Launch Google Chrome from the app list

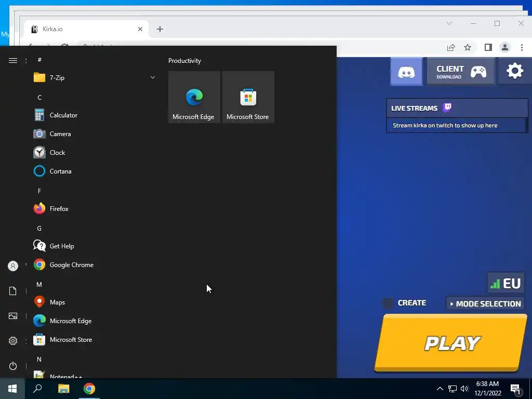coord(95,264)
